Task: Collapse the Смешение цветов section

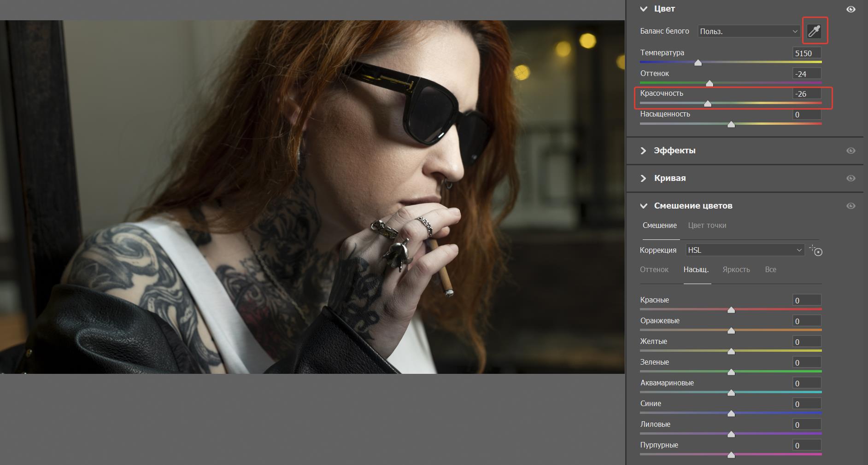Action: (x=644, y=206)
